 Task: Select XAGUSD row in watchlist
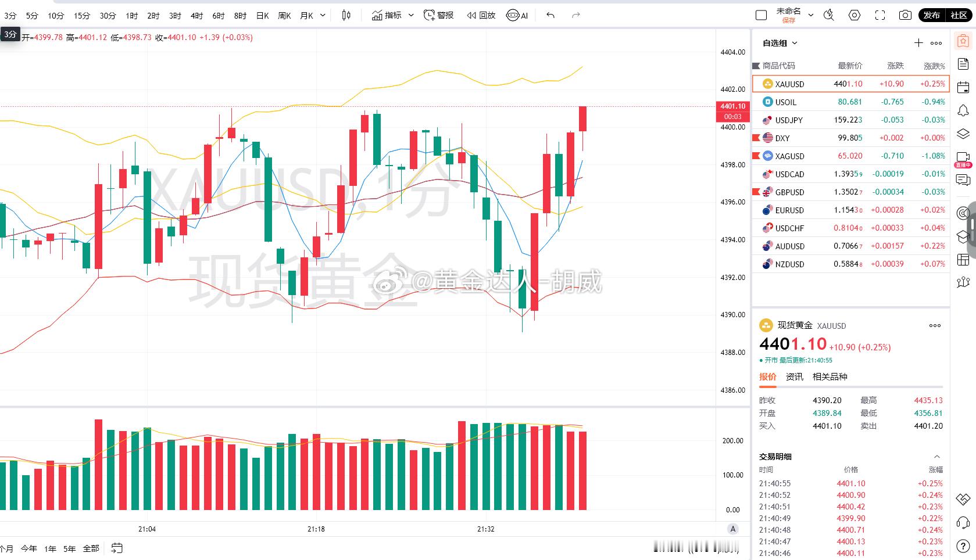tap(851, 156)
